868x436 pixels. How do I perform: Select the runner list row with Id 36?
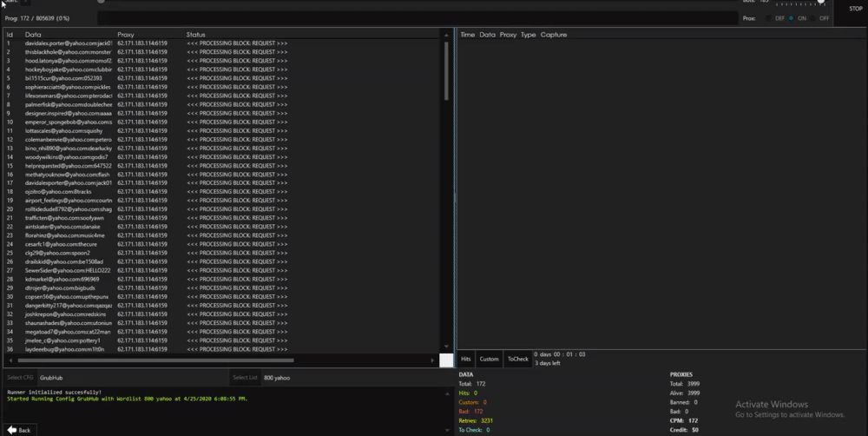point(221,349)
